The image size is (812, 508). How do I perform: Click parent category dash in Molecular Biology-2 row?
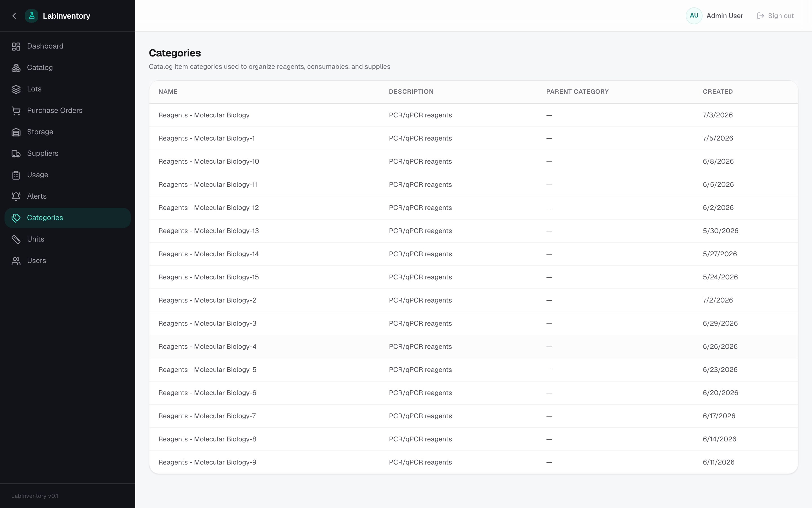point(549,301)
